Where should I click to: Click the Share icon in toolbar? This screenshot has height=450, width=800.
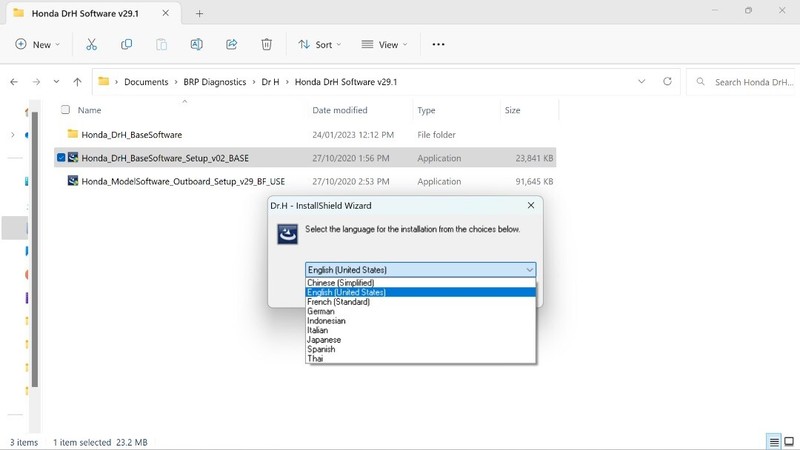232,44
